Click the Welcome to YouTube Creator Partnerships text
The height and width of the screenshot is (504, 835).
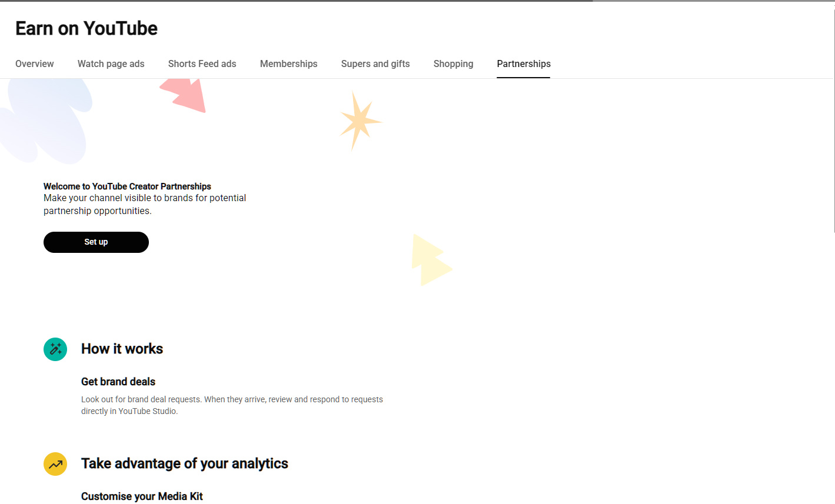(x=127, y=186)
